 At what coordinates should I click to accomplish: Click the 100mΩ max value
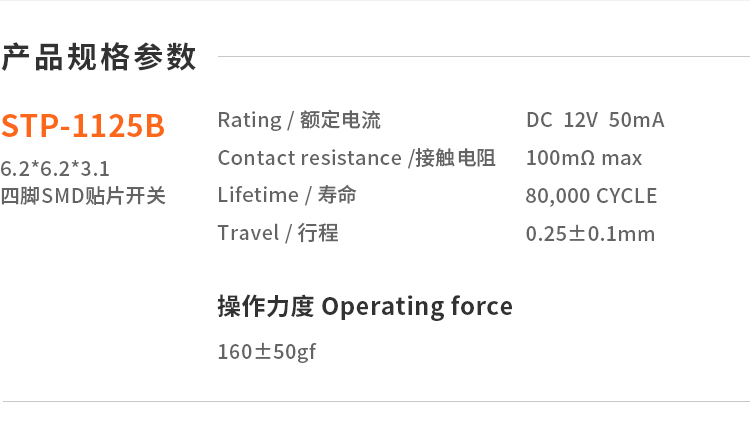point(584,158)
